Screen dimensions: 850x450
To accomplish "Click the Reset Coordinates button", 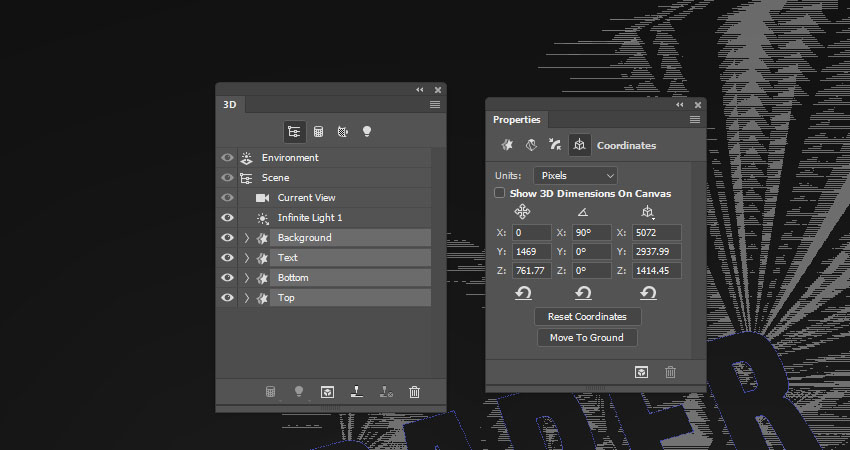I will tap(588, 317).
